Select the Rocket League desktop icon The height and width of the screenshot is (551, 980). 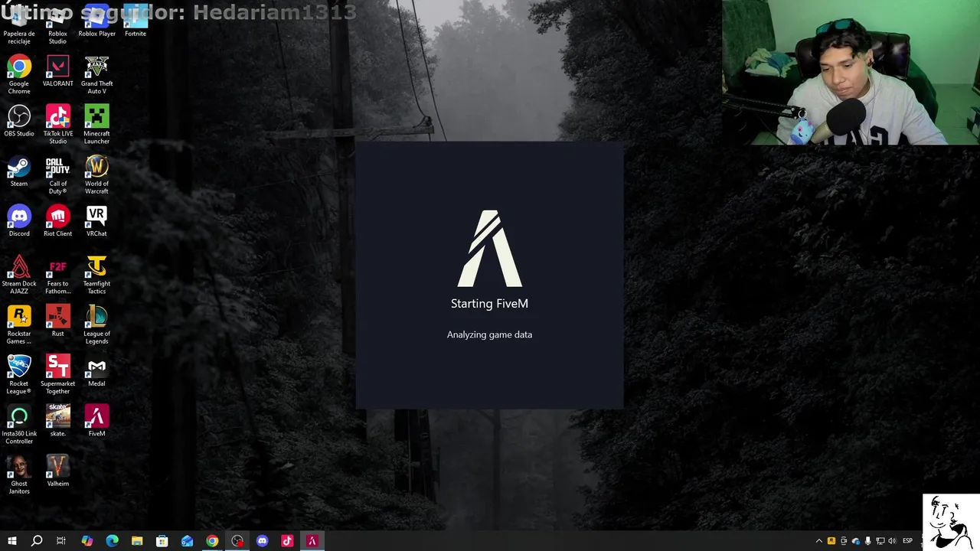point(19,374)
